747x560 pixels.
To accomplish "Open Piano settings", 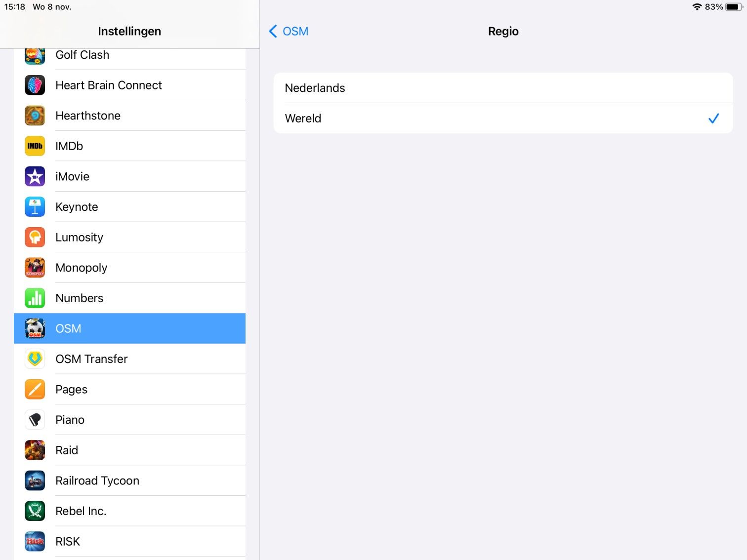I will [x=129, y=420].
